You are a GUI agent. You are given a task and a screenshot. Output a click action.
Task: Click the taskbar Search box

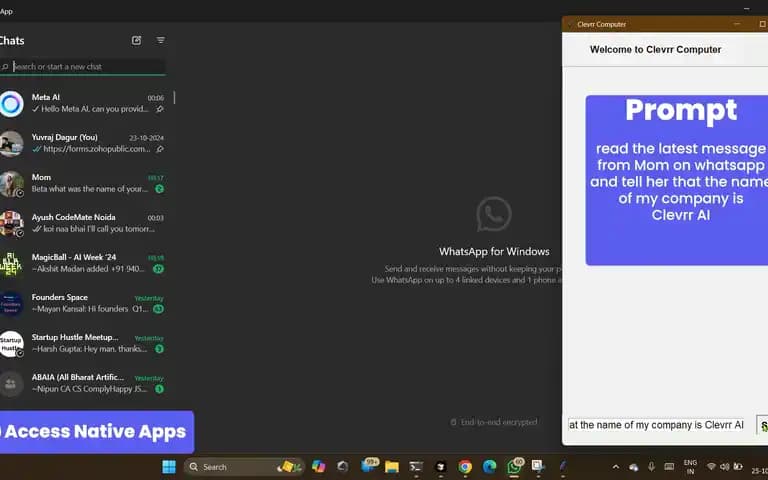[244, 467]
